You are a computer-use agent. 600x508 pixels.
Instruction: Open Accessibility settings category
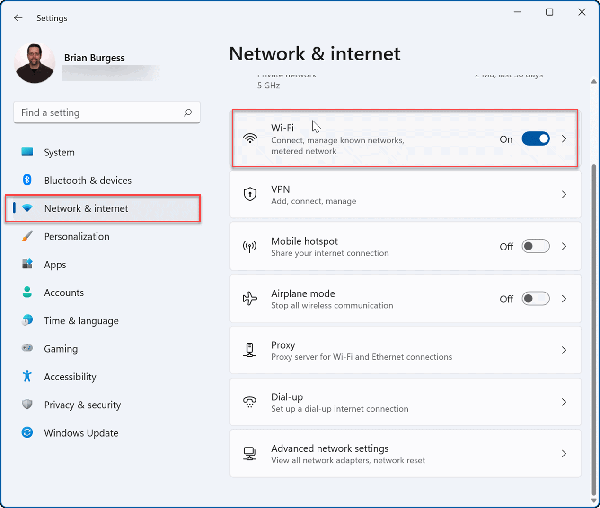click(106, 376)
